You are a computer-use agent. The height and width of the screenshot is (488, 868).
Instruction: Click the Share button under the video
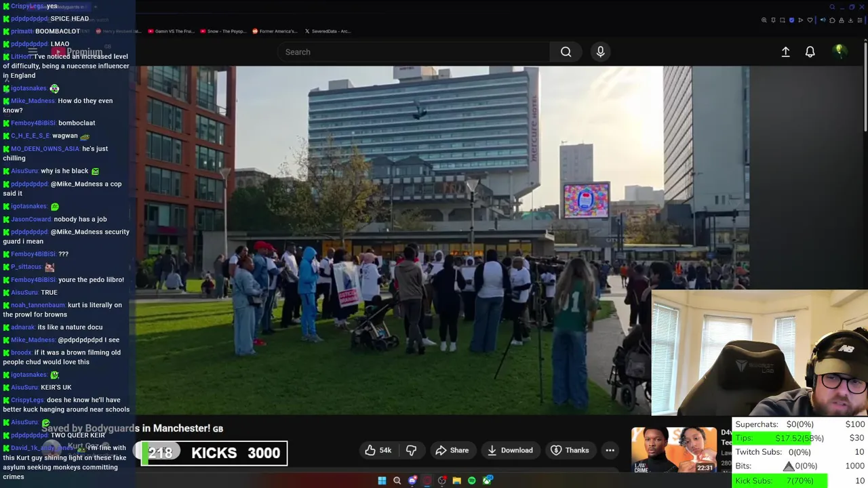tap(452, 450)
